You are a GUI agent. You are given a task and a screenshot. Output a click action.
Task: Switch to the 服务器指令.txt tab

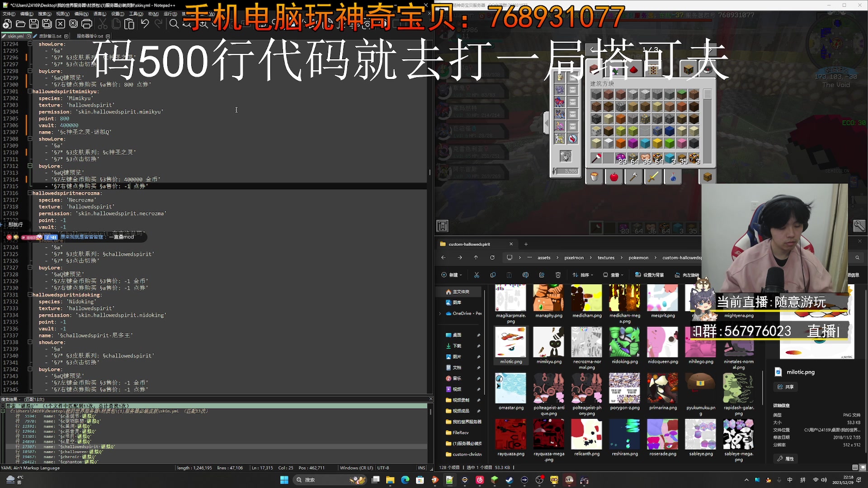[90, 36]
